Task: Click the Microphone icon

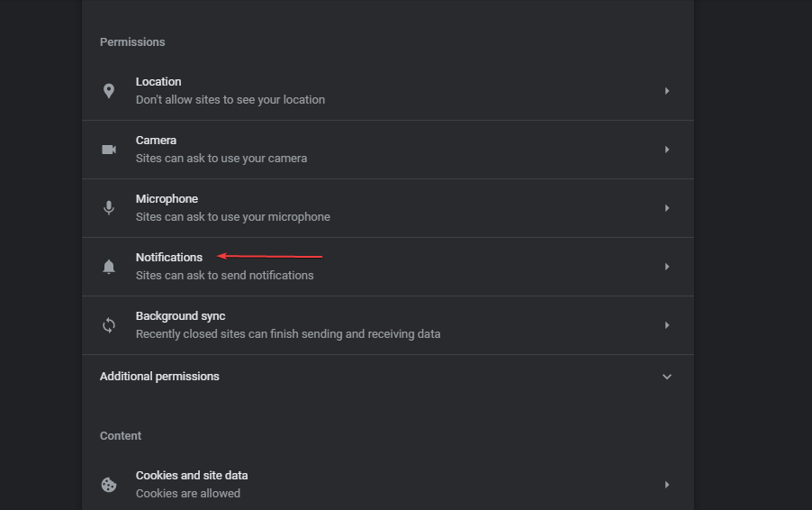Action: click(x=109, y=208)
